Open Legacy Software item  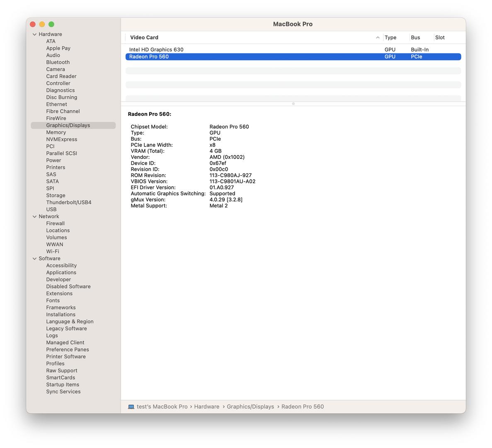(x=66, y=329)
